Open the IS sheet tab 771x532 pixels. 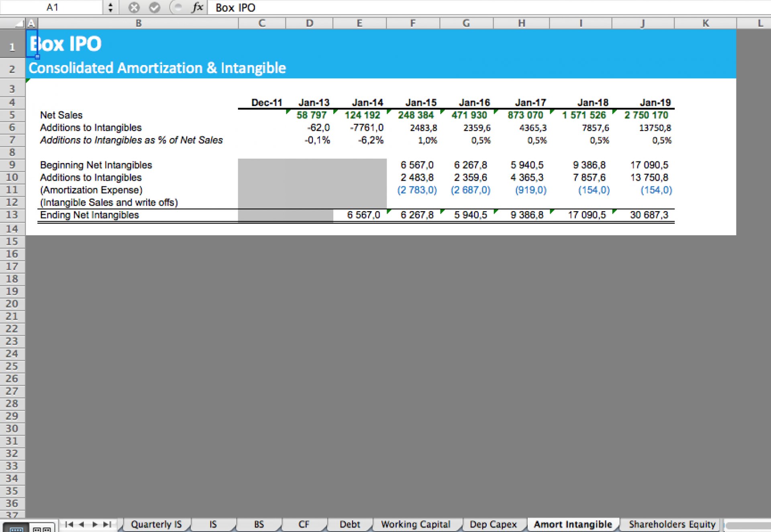213,524
